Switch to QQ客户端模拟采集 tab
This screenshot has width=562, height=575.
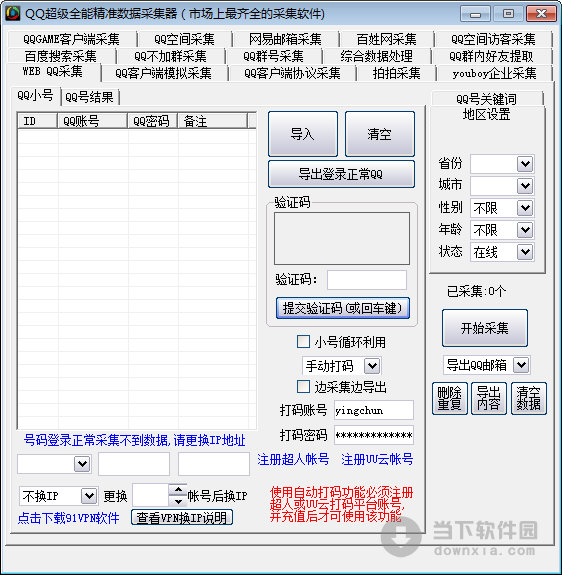point(164,73)
